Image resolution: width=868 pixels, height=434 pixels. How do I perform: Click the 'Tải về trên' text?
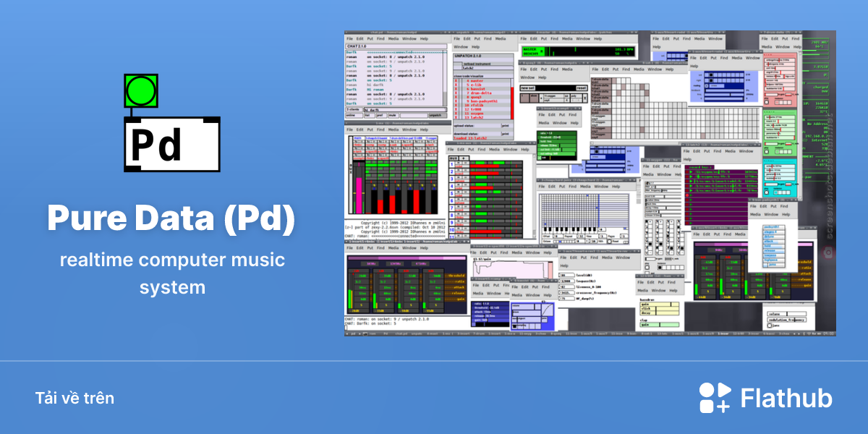point(75,399)
